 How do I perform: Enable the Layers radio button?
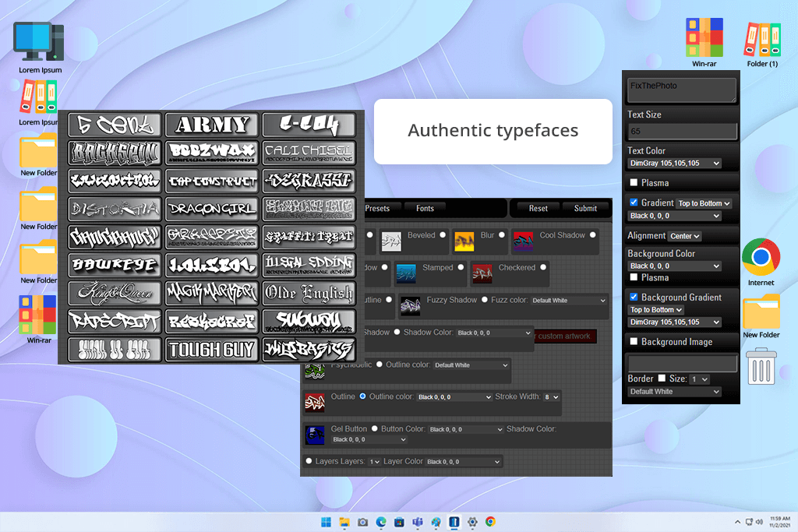(309, 461)
